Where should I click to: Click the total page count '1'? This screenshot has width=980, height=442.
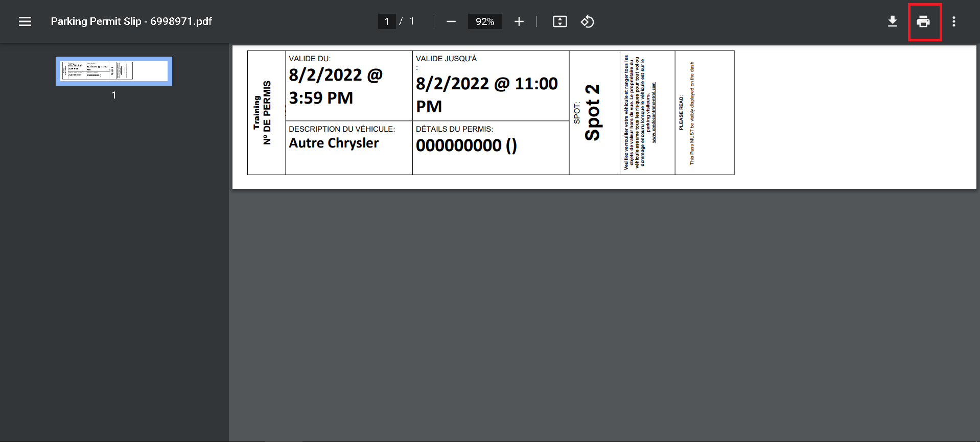(x=412, y=21)
